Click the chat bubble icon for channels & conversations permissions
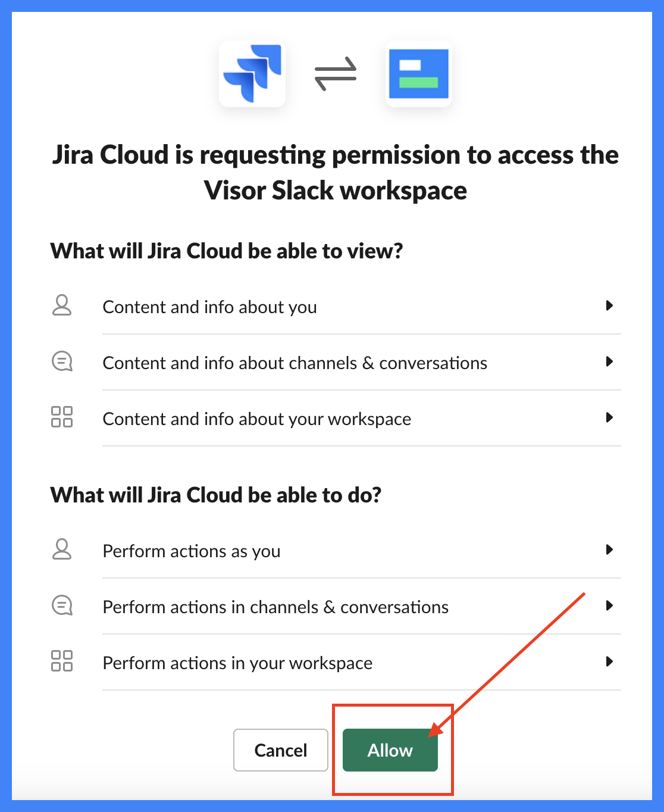Image resolution: width=664 pixels, height=812 pixels. 62,361
